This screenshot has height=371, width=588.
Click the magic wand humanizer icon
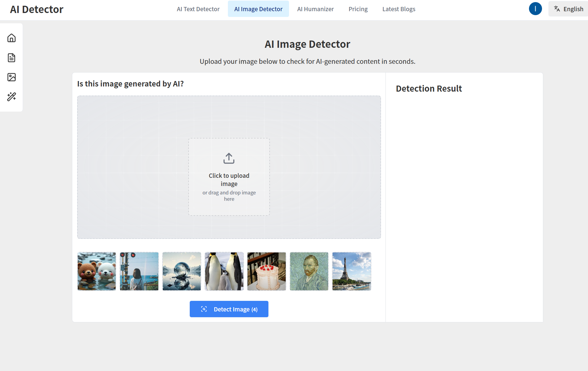tap(11, 97)
